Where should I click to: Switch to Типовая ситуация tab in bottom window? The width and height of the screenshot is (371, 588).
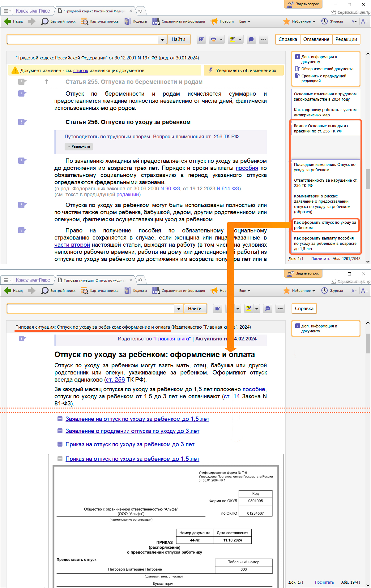coord(94,280)
